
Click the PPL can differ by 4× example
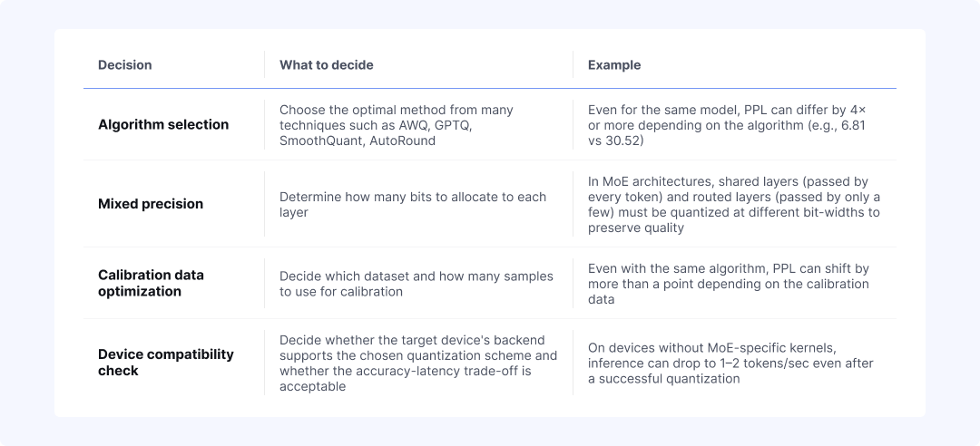pyautogui.click(x=727, y=125)
